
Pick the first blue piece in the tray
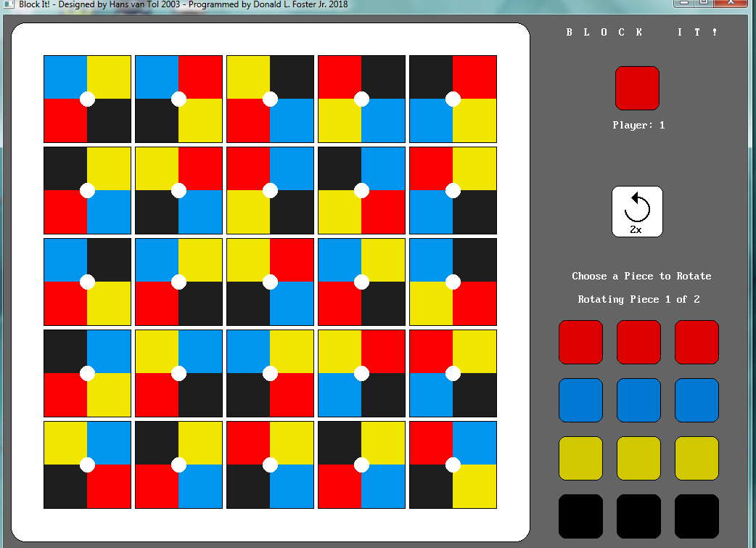click(x=580, y=400)
